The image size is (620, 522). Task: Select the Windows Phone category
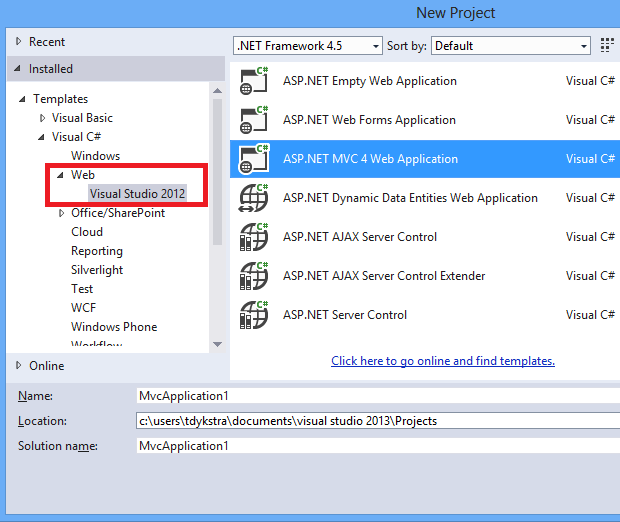click(114, 327)
